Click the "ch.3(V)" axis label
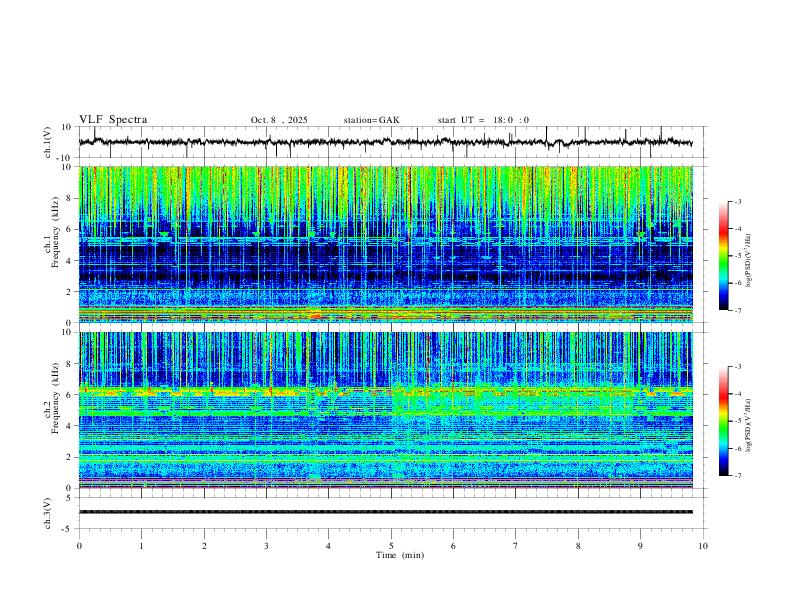792x612 pixels. coord(47,513)
